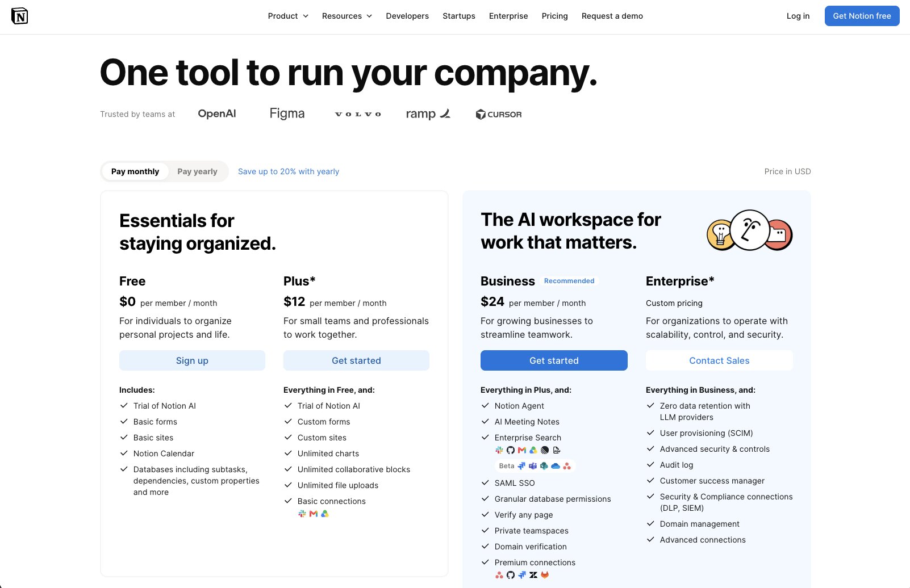The height and width of the screenshot is (588, 910).
Task: Go to the Pricing nav item
Action: click(555, 16)
